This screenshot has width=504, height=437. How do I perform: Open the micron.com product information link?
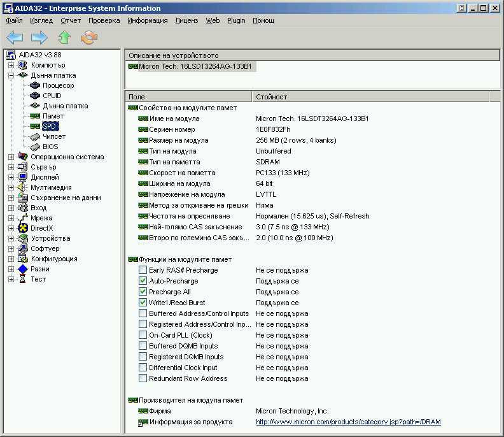[348, 422]
